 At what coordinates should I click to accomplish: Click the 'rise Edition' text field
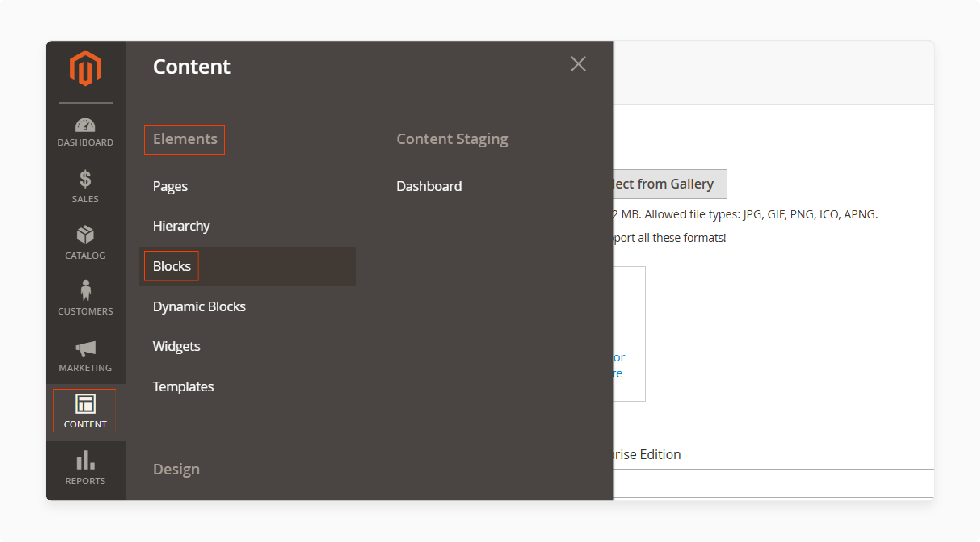[773, 455]
